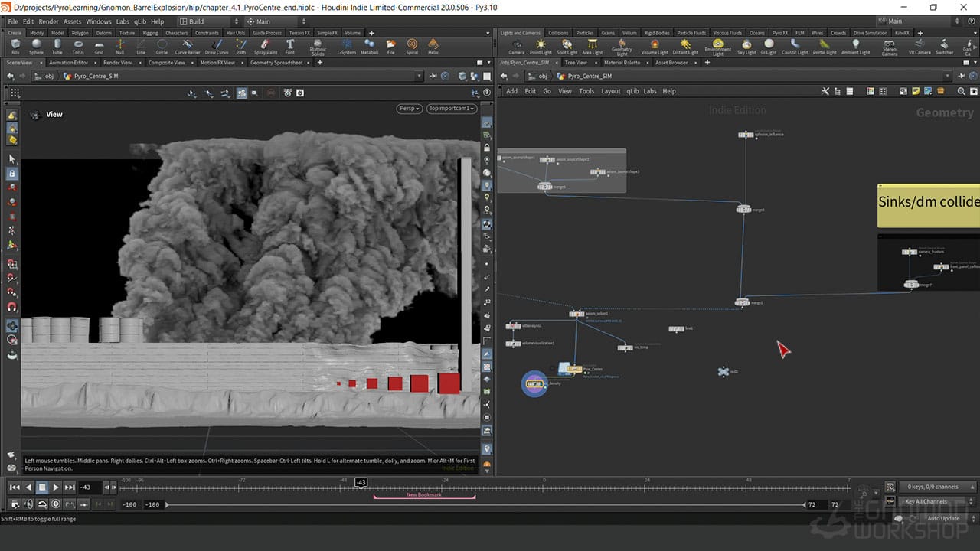Toggle Auto Update mode at bottom right
This screenshot has width=980, height=551.
tap(943, 518)
